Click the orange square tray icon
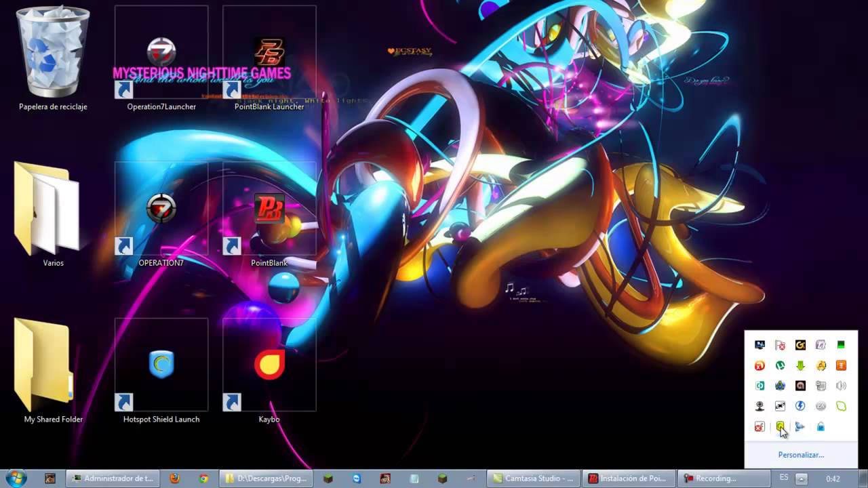Viewport: 868px width, 488px height. [841, 365]
